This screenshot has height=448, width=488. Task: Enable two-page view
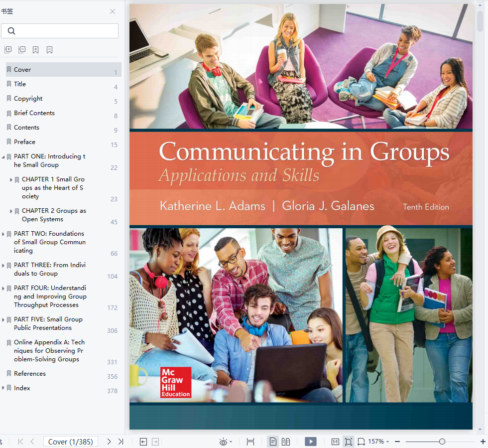286,442
